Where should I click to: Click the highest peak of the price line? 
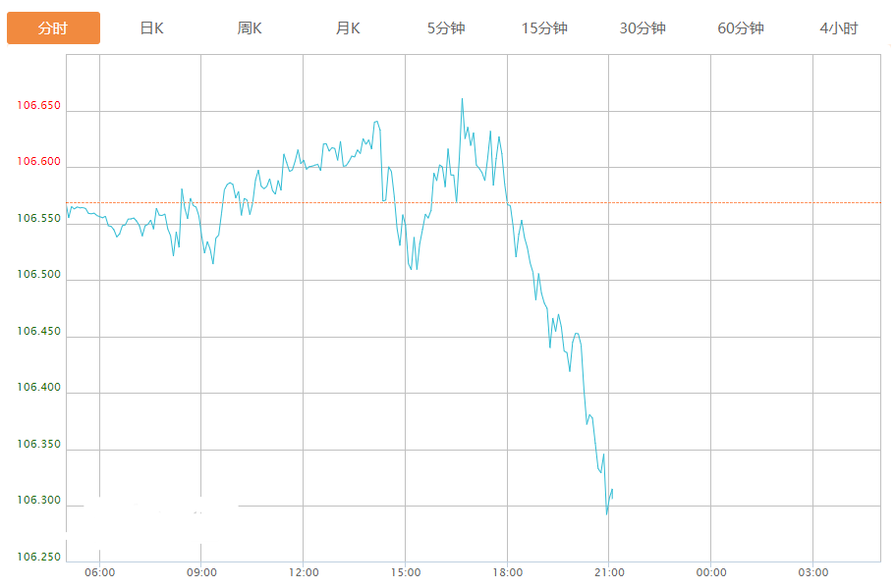coord(462,99)
